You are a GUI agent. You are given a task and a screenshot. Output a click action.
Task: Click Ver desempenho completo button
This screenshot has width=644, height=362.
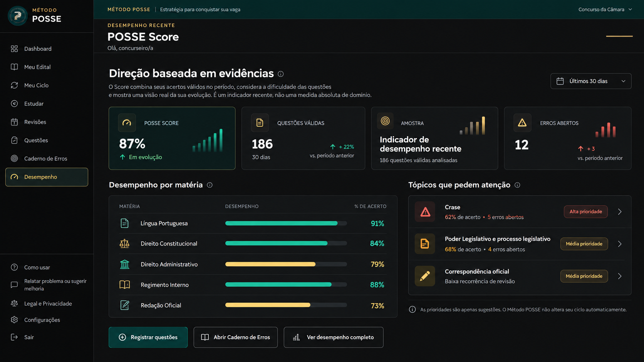(x=334, y=337)
